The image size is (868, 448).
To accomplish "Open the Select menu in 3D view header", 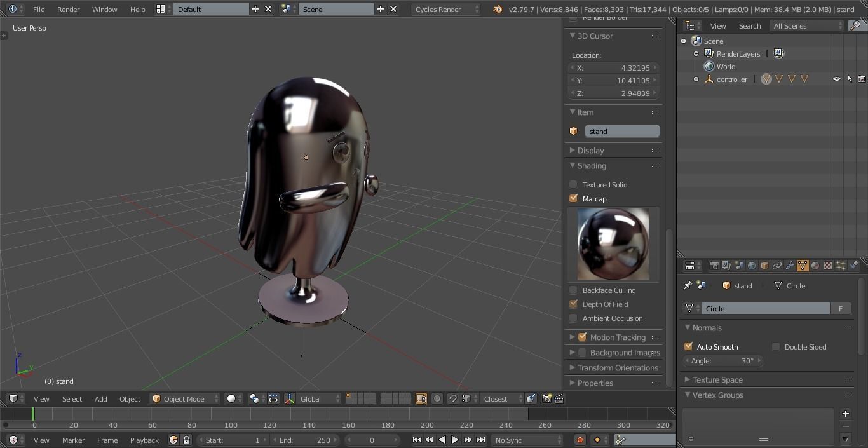I will click(x=72, y=399).
